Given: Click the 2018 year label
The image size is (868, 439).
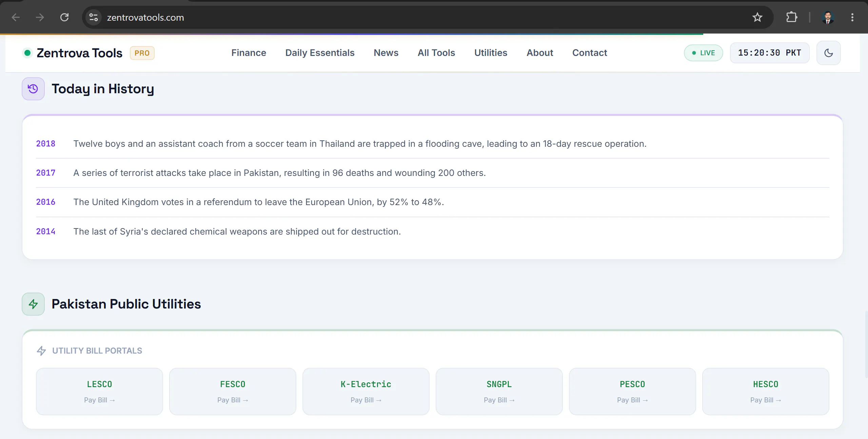Looking at the screenshot, I should pos(46,144).
